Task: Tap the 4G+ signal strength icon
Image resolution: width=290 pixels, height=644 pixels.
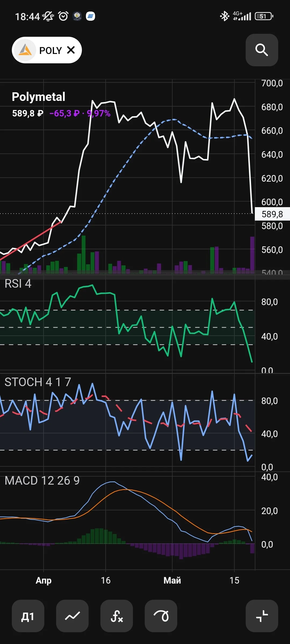Action: [242, 16]
